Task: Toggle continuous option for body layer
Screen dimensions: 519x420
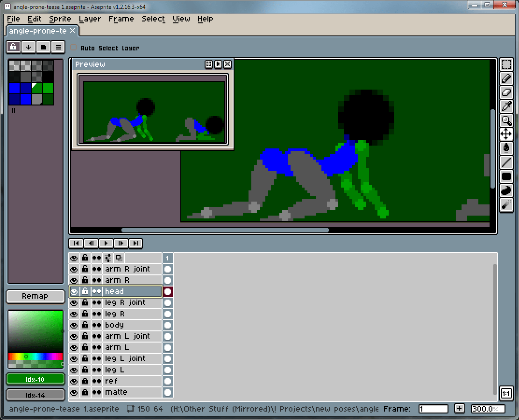Action: pos(96,325)
